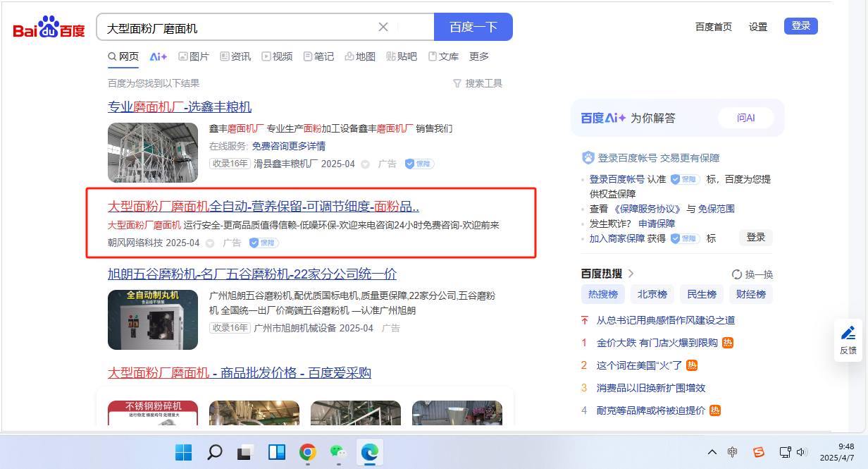Switch to the 视频 tab
The height and width of the screenshot is (469, 868).
pyautogui.click(x=277, y=56)
